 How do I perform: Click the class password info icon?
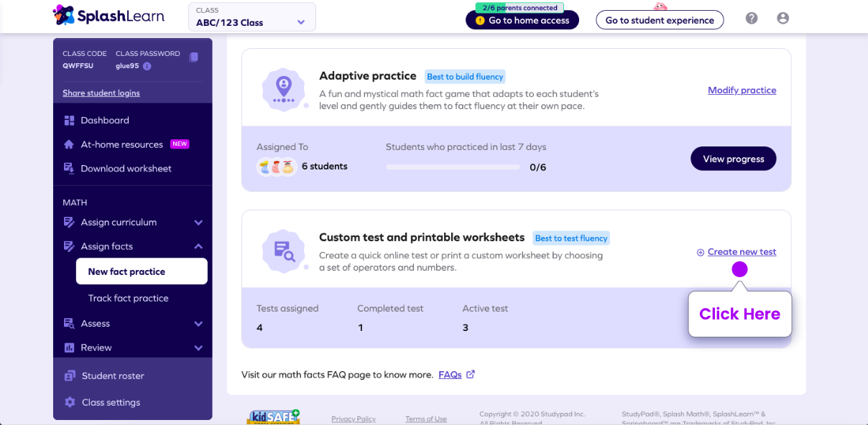[147, 66]
